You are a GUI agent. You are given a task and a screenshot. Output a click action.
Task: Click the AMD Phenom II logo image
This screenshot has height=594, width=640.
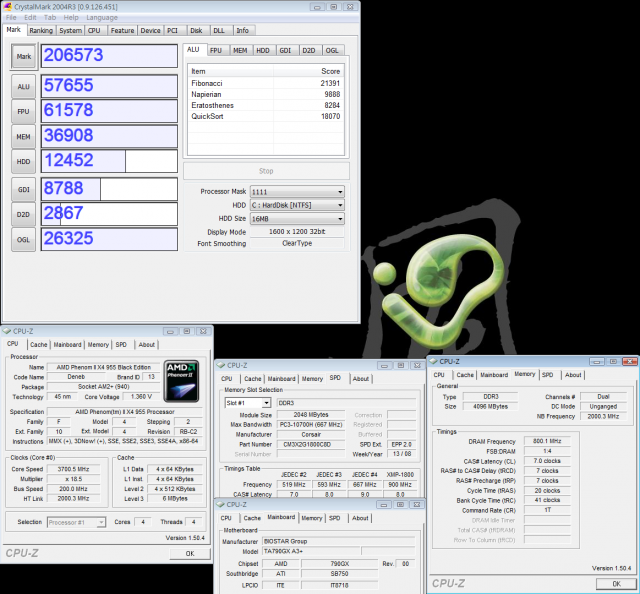(181, 381)
